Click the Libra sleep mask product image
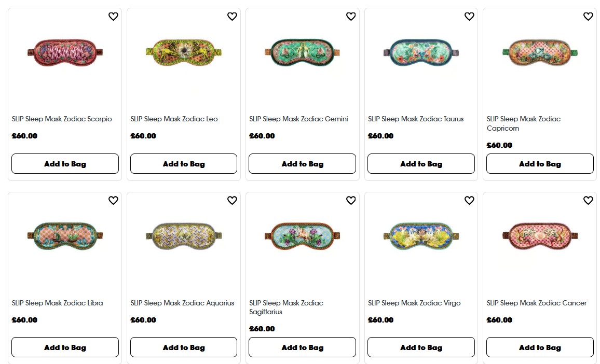The image size is (600, 364). [x=65, y=236]
